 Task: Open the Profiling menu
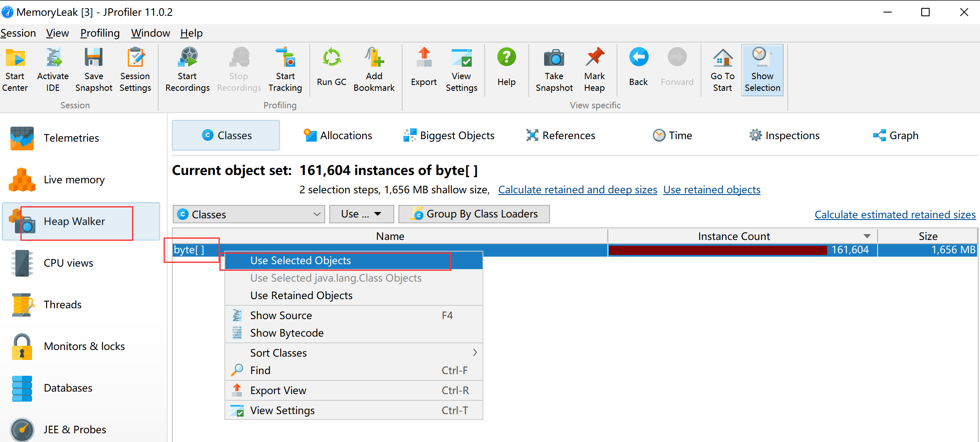click(100, 33)
